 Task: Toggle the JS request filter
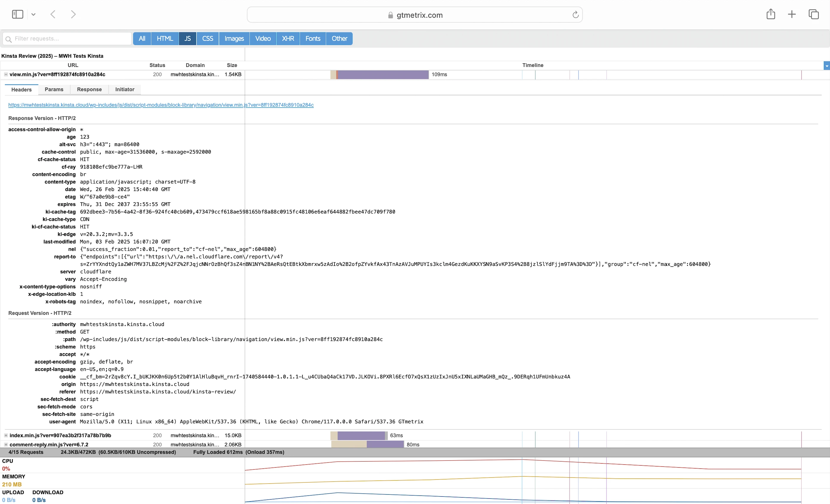[x=188, y=38]
